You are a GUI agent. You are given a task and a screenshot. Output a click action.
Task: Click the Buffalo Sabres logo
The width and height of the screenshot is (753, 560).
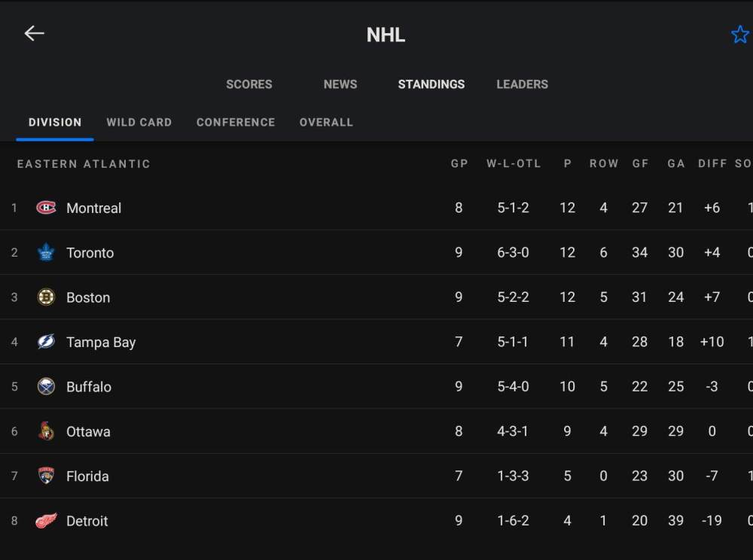tap(46, 387)
